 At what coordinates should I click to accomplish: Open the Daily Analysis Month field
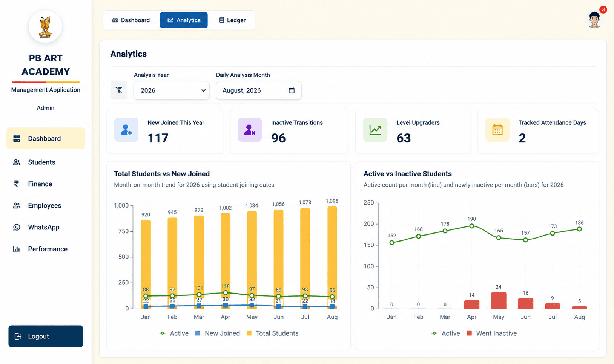click(259, 90)
